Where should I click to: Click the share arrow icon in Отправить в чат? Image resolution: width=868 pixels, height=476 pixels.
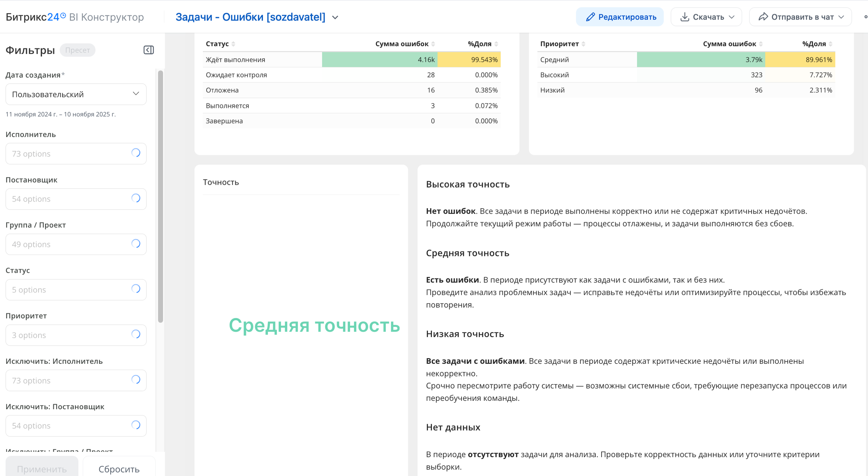pyautogui.click(x=763, y=17)
